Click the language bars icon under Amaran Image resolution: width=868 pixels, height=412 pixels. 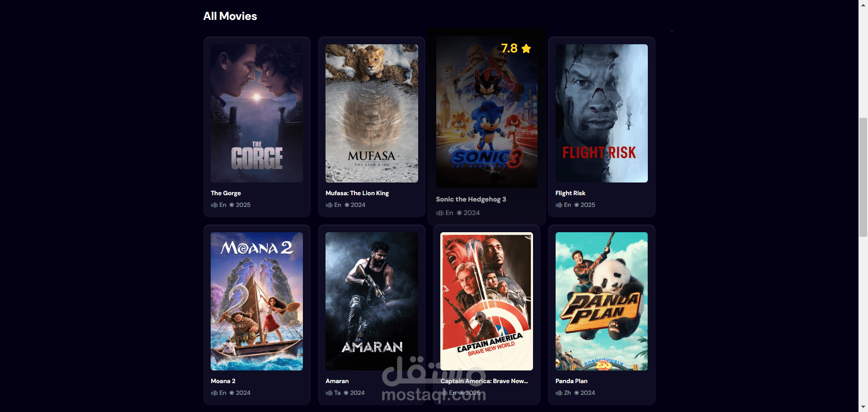pos(329,393)
